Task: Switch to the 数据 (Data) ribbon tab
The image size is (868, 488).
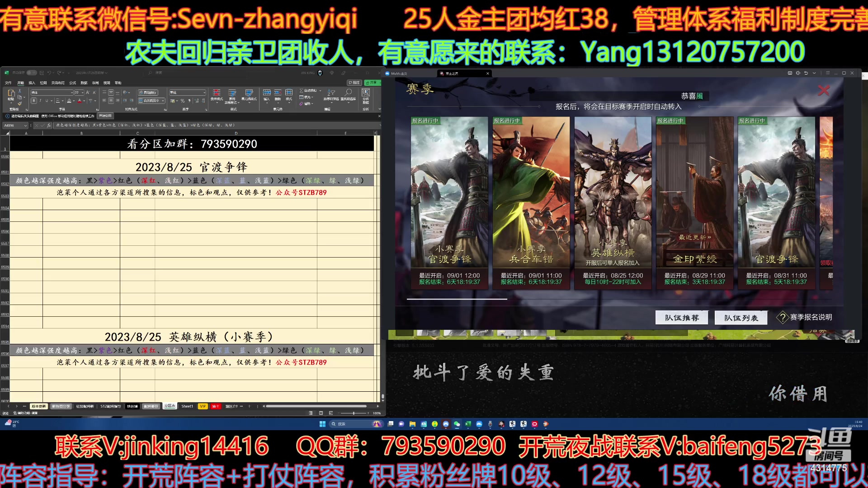Action: point(84,83)
